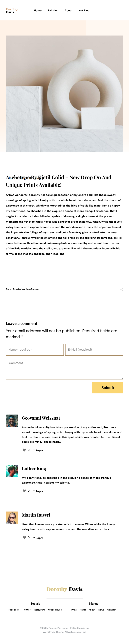Open Luther King's profile picture
129x644 pixels.
12,471
